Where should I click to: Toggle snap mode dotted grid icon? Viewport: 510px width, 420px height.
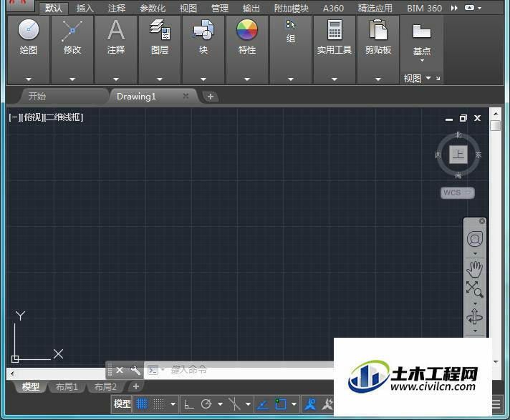click(158, 404)
